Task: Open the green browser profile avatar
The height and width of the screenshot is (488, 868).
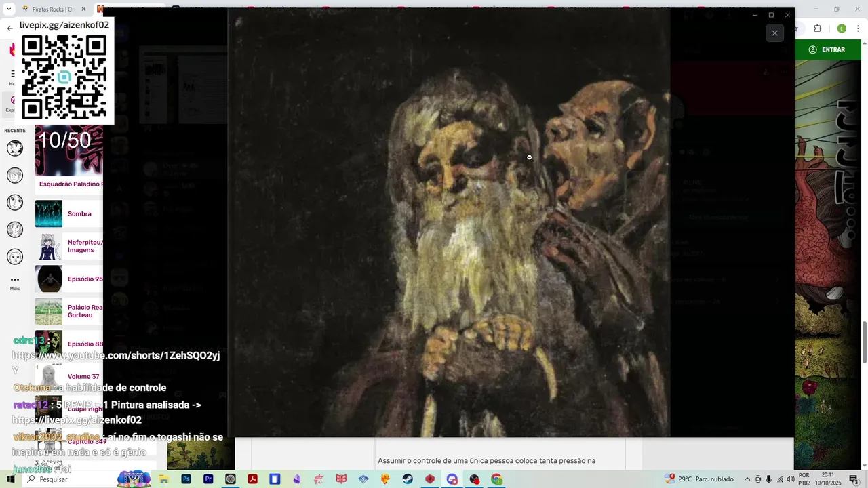Action: tap(842, 28)
